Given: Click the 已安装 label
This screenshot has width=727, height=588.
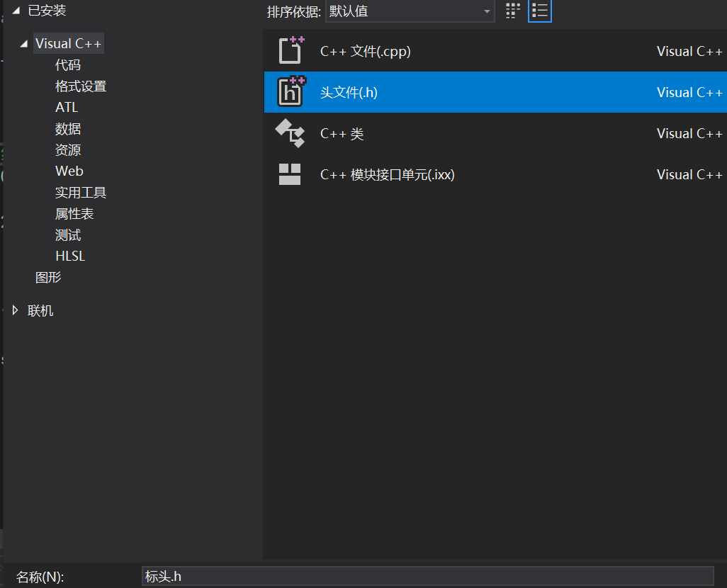Looking at the screenshot, I should click(47, 10).
